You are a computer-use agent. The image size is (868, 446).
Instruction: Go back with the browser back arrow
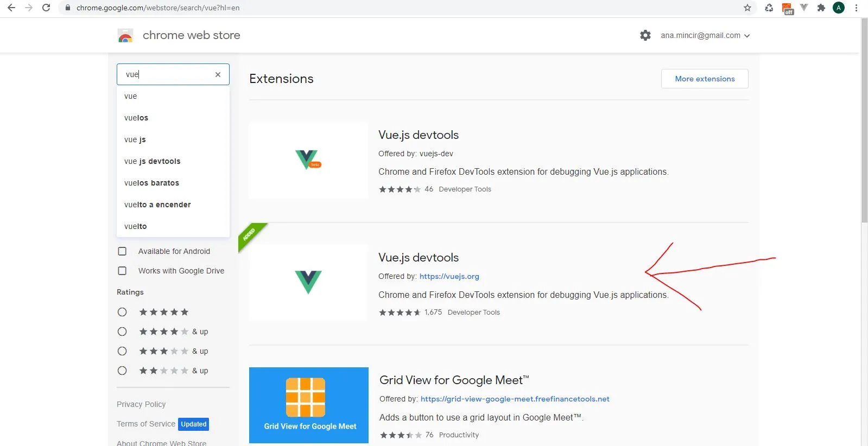click(11, 8)
